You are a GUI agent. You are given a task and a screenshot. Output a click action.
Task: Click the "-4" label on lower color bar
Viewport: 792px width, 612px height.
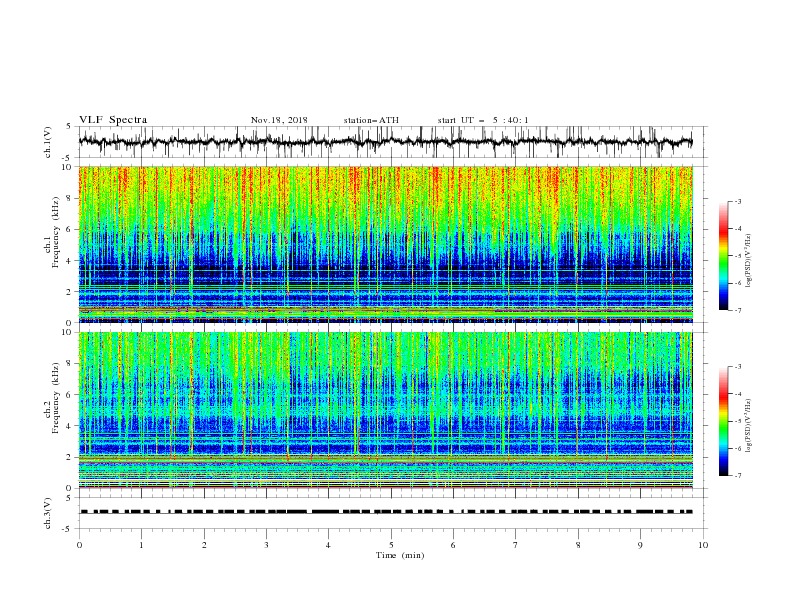pos(737,394)
